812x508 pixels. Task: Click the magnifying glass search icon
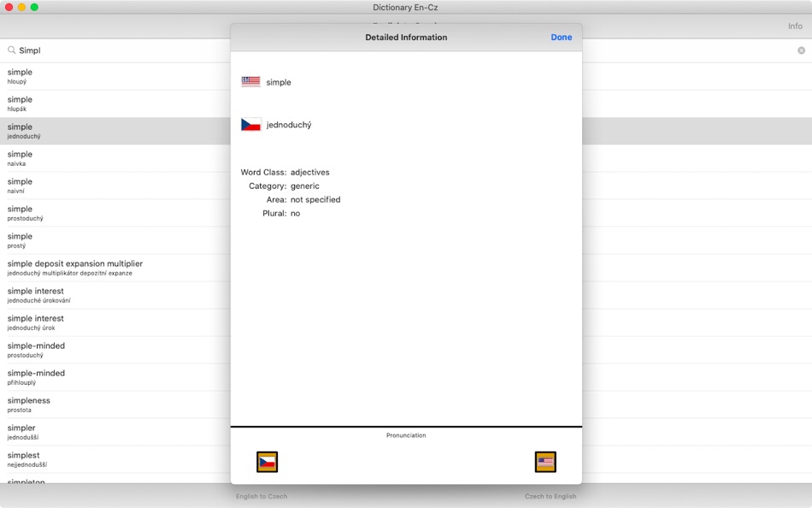[x=11, y=50]
